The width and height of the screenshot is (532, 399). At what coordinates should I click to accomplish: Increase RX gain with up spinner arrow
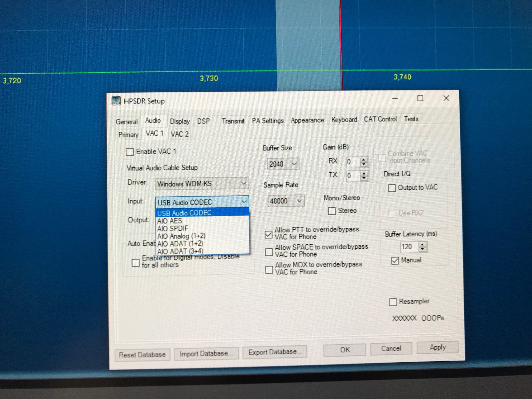(x=364, y=160)
